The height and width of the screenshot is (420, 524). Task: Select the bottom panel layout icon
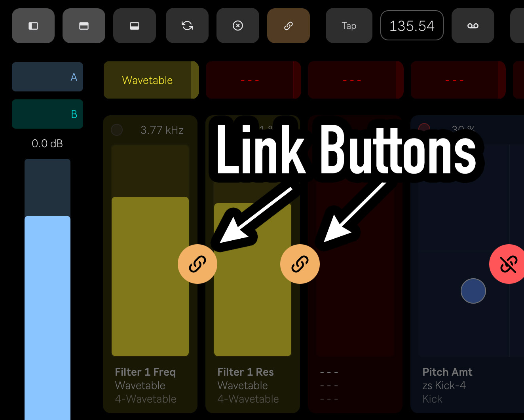pos(135,26)
